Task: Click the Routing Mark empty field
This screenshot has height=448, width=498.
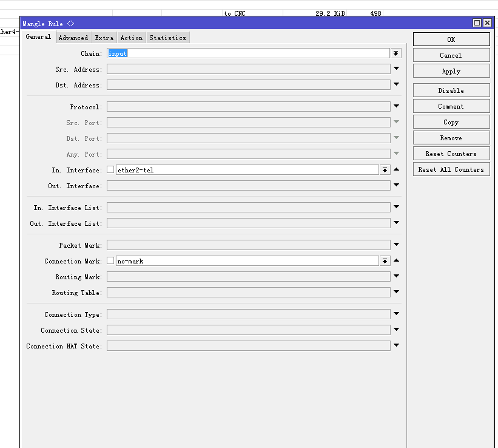Action: click(x=248, y=277)
